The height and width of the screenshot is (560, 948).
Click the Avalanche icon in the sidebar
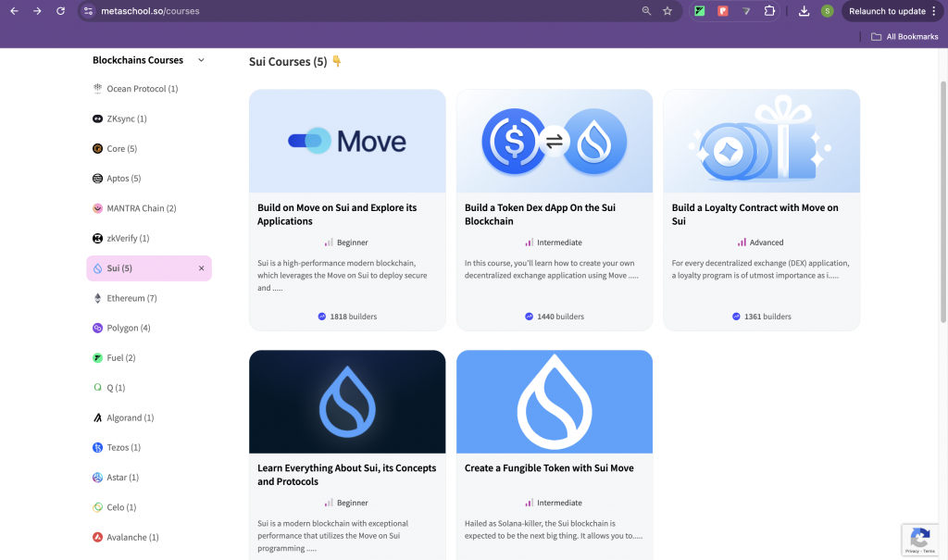96,537
